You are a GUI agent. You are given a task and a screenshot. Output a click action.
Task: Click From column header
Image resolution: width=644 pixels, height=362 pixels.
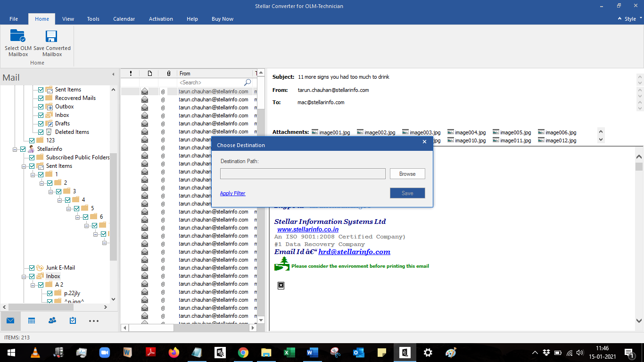(x=215, y=74)
